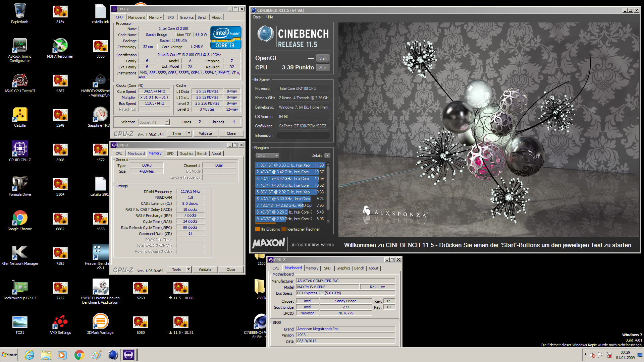Open the Start menu

(x=9, y=355)
